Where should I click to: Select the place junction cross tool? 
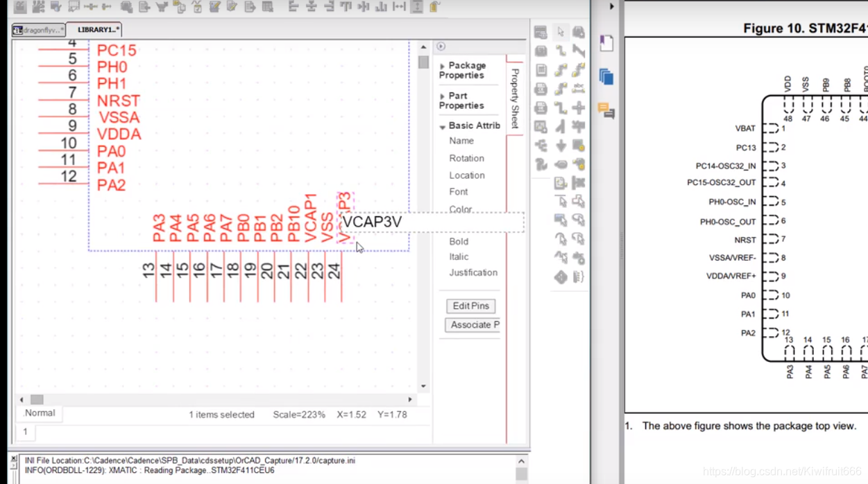(x=579, y=108)
